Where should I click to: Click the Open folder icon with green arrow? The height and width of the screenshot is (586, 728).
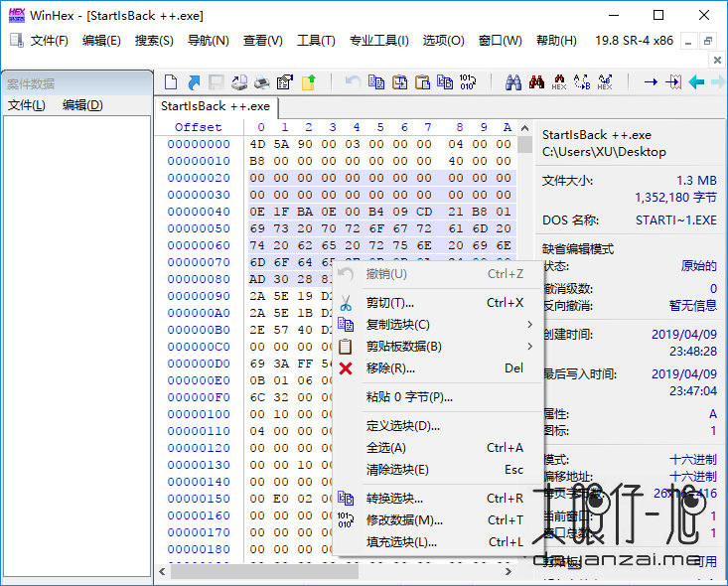coord(308,82)
